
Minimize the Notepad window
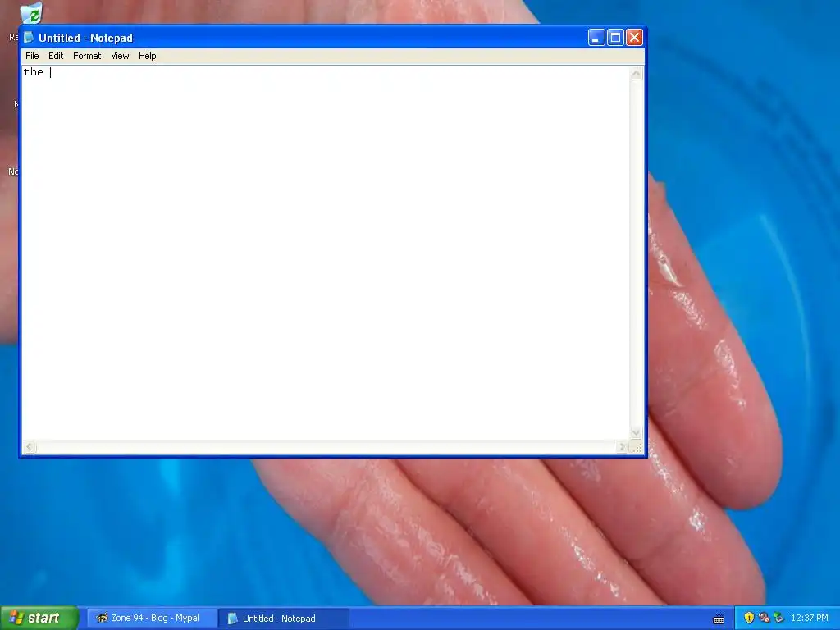coord(596,38)
